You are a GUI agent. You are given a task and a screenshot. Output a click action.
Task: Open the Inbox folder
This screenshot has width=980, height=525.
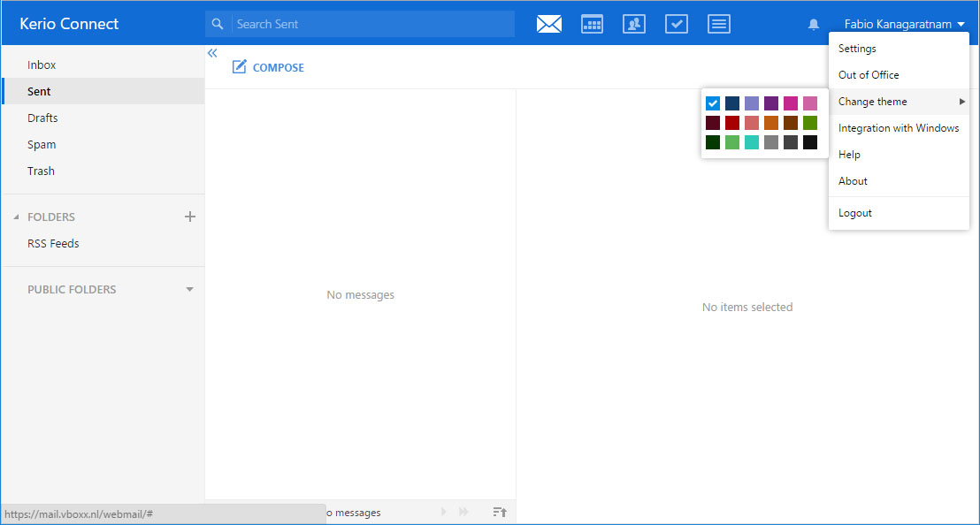pos(103,65)
